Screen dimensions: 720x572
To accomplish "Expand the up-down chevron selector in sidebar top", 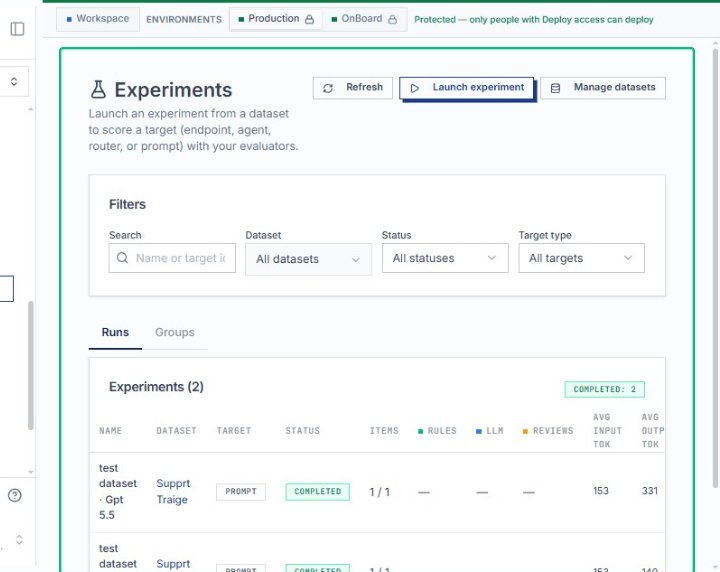I will [14, 81].
